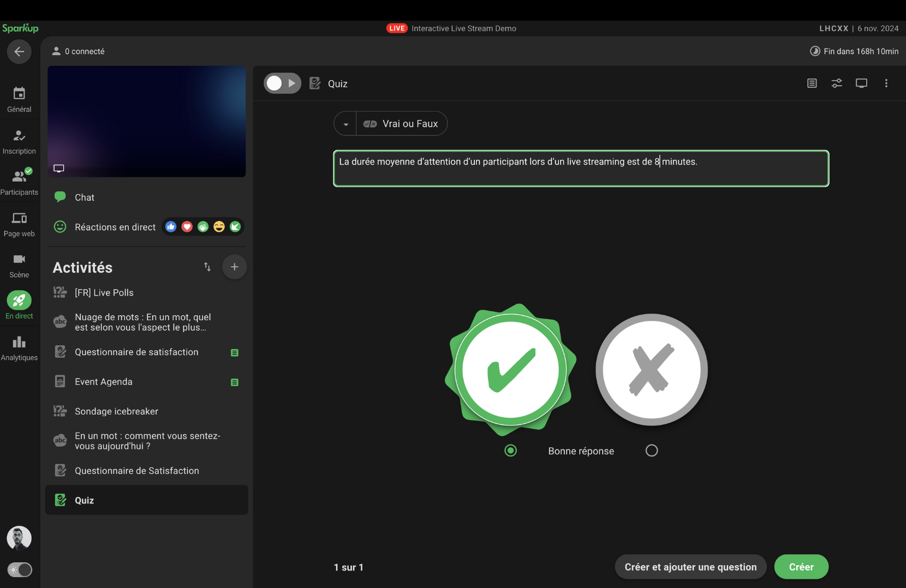The width and height of the screenshot is (906, 588).
Task: Open the Vrai ou Faux type selector
Action: point(402,124)
